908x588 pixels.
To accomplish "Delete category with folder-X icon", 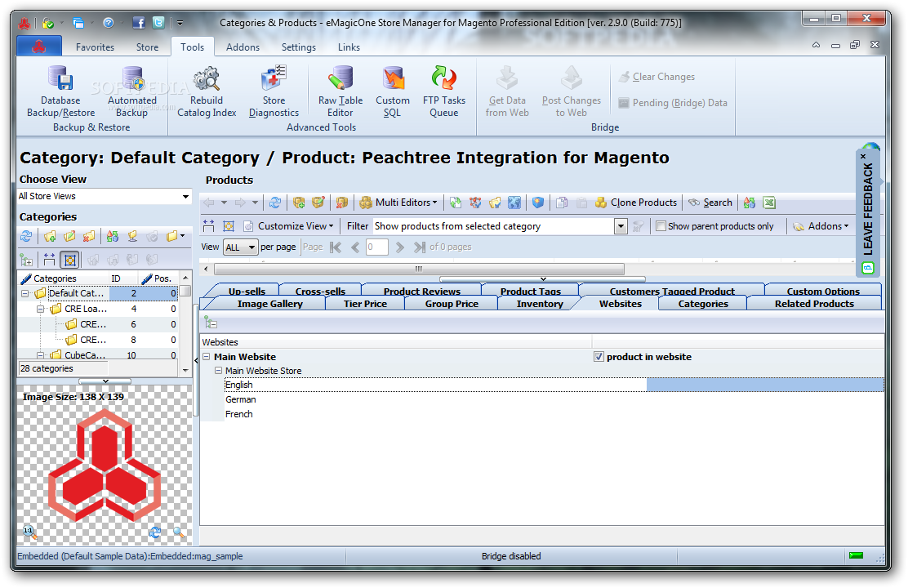I will 89,236.
